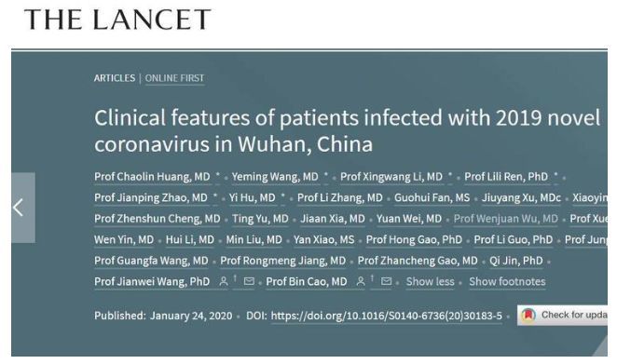The image size is (617, 364).
Task: Open author Prof Lili Ren, PhD
Action: click(506, 177)
